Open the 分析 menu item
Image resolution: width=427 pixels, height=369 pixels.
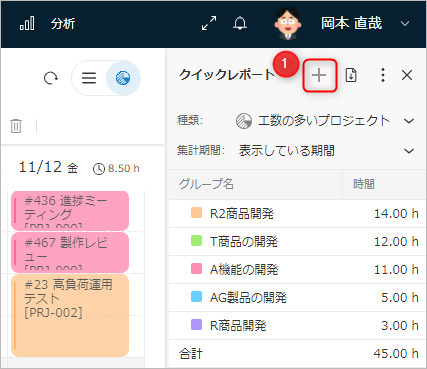tap(63, 24)
